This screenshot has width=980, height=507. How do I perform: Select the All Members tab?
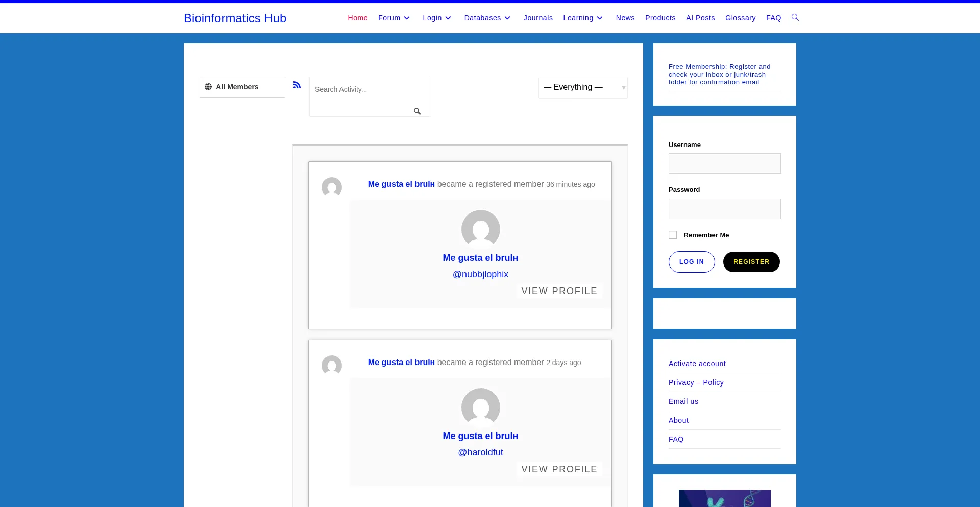(x=242, y=87)
